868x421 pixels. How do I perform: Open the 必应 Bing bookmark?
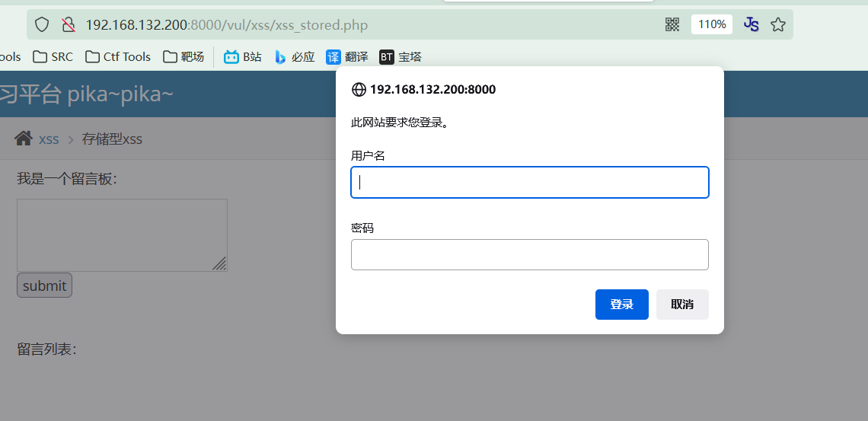point(295,57)
